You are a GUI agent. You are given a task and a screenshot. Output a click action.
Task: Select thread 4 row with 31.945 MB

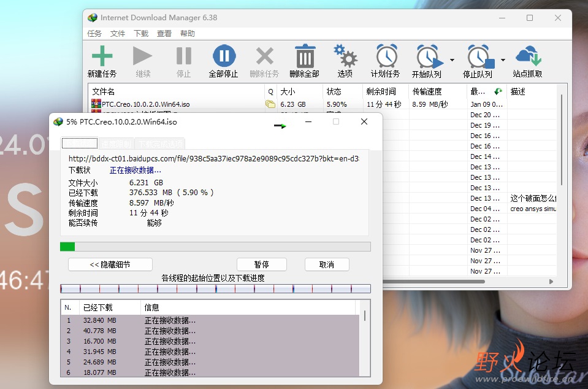(x=210, y=352)
